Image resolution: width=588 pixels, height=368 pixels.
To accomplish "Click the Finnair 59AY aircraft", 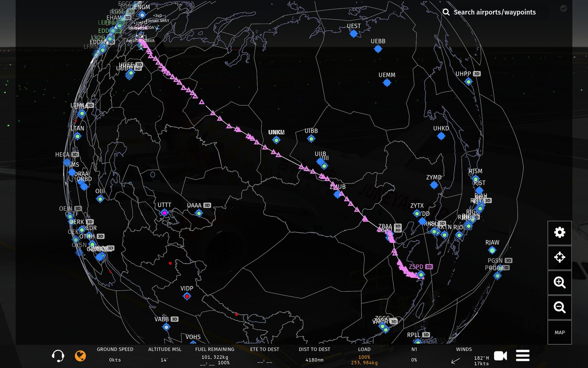I will pyautogui.click(x=157, y=28).
